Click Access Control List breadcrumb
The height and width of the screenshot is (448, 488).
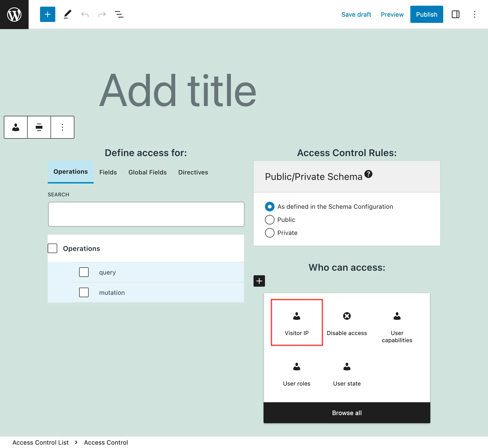tap(41, 443)
